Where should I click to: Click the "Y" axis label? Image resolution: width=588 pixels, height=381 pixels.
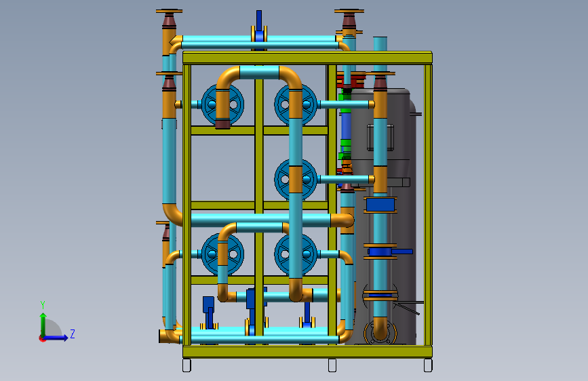coord(43,305)
